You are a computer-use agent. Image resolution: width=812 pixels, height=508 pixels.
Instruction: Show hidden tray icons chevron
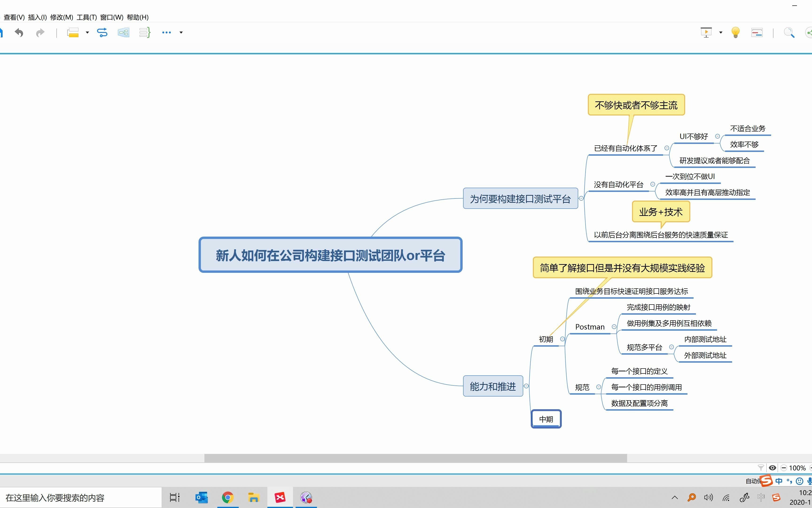(x=675, y=498)
